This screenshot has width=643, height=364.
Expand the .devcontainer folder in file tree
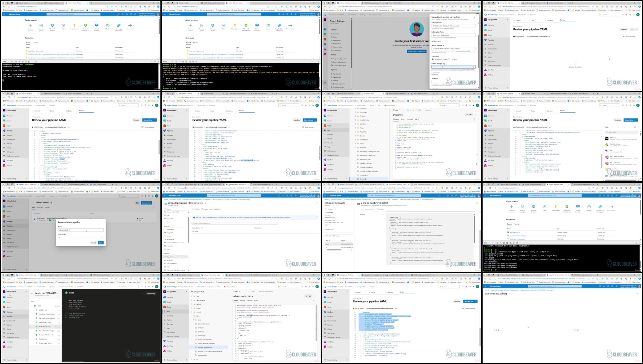(x=192, y=300)
